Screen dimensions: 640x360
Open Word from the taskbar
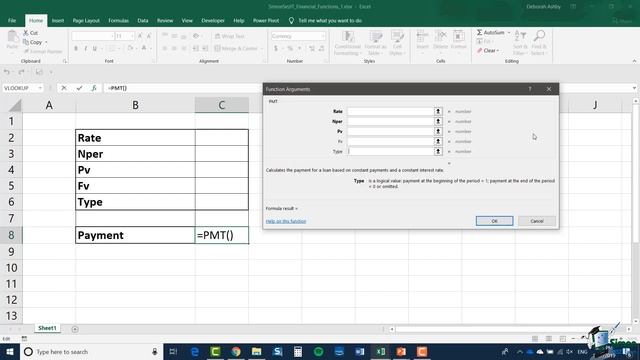coord(360,351)
